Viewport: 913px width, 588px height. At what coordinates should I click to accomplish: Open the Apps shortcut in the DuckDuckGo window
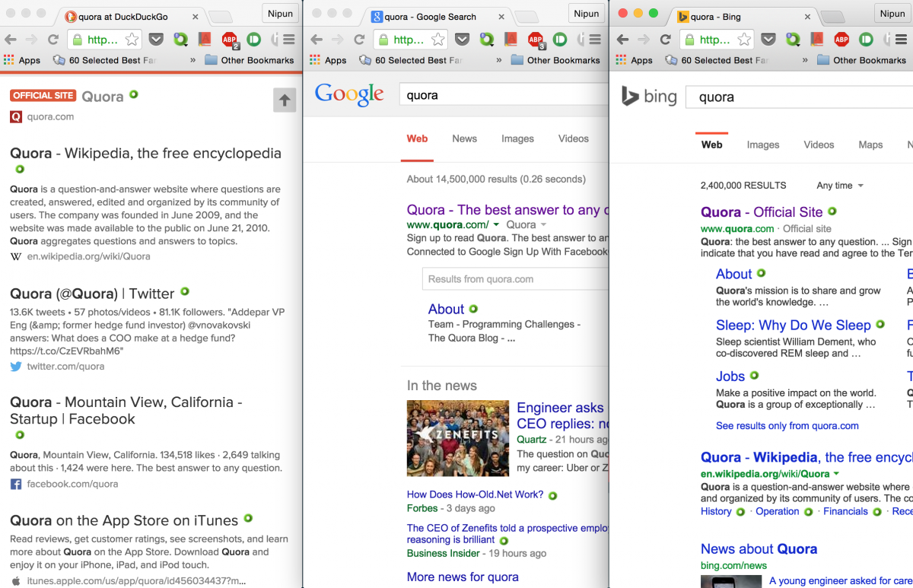pos(22,60)
